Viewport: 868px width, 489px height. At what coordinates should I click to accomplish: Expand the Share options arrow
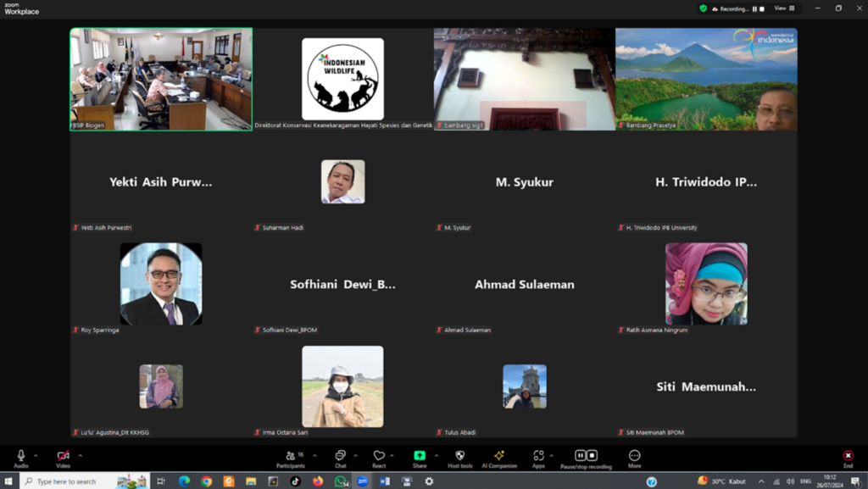coord(437,455)
